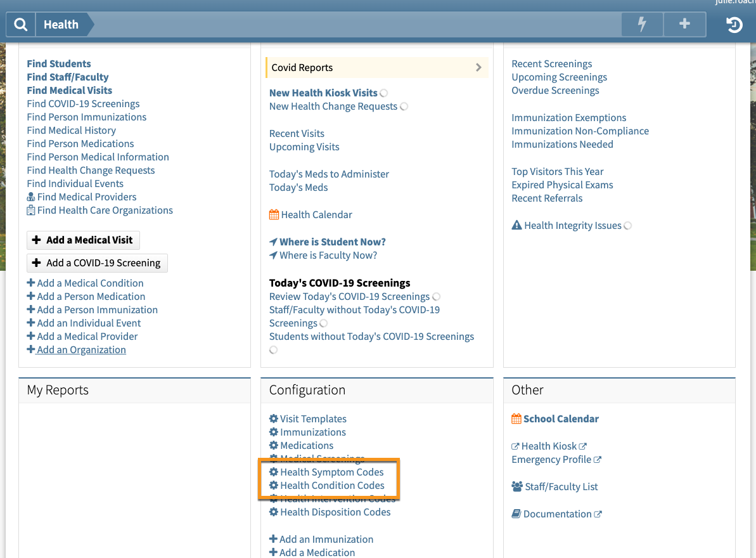Click the Add a Medical Visit button
The image size is (756, 558).
83,240
